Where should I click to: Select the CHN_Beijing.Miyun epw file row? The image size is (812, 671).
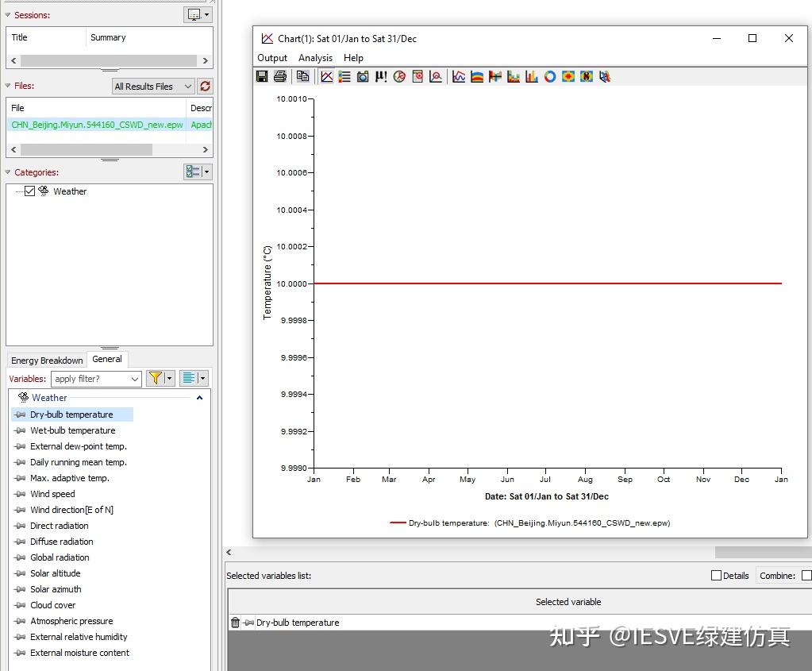point(110,125)
